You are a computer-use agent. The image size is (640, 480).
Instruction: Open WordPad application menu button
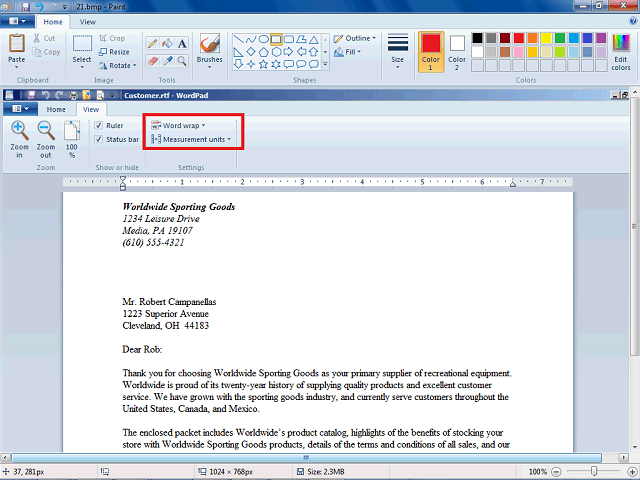[x=20, y=109]
